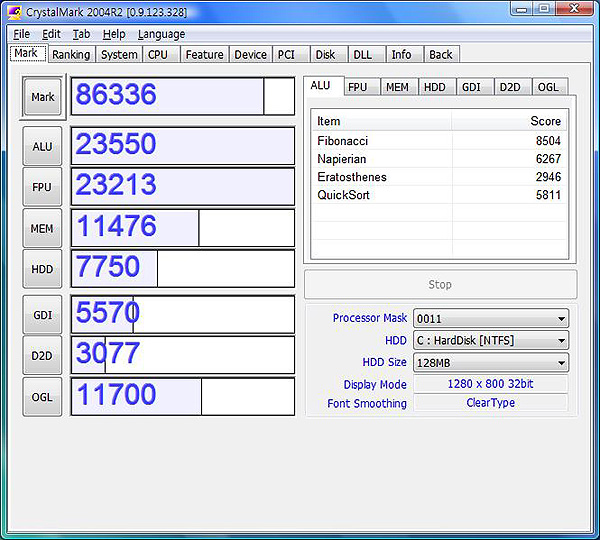The width and height of the screenshot is (600, 540).
Task: Click the OGL score value 11700
Action: coord(116,394)
